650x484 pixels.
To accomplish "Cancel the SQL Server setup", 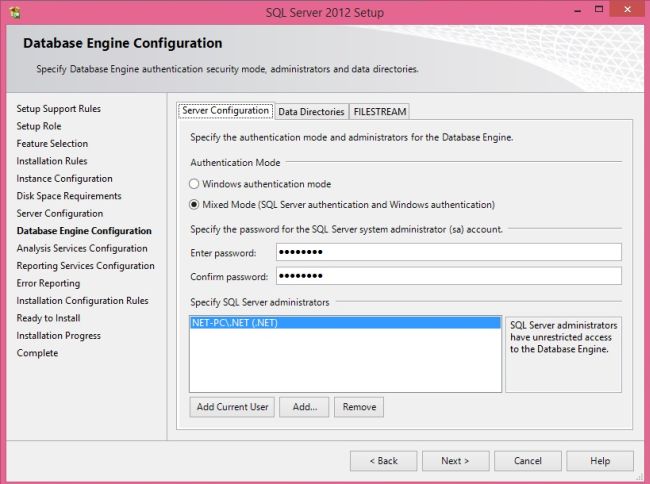I will coord(528,461).
